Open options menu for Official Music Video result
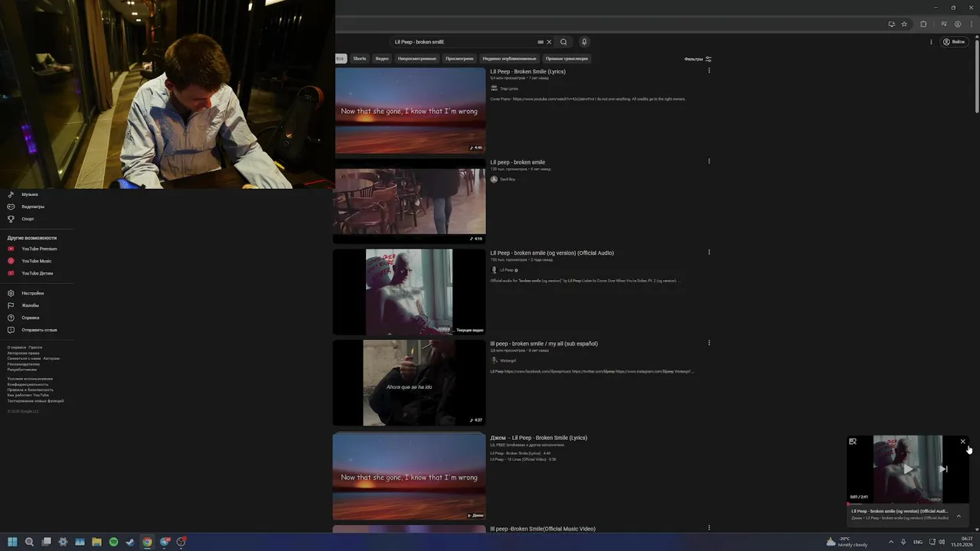This screenshot has height=551, width=980. tap(709, 527)
